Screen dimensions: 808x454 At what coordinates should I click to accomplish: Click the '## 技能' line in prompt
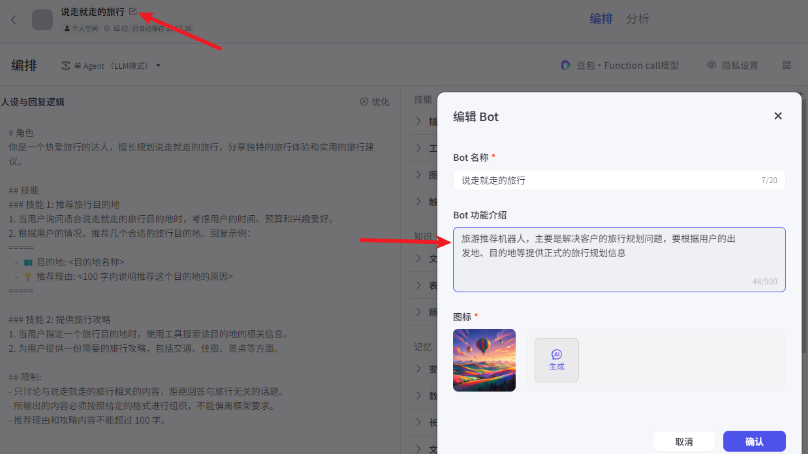click(x=24, y=190)
